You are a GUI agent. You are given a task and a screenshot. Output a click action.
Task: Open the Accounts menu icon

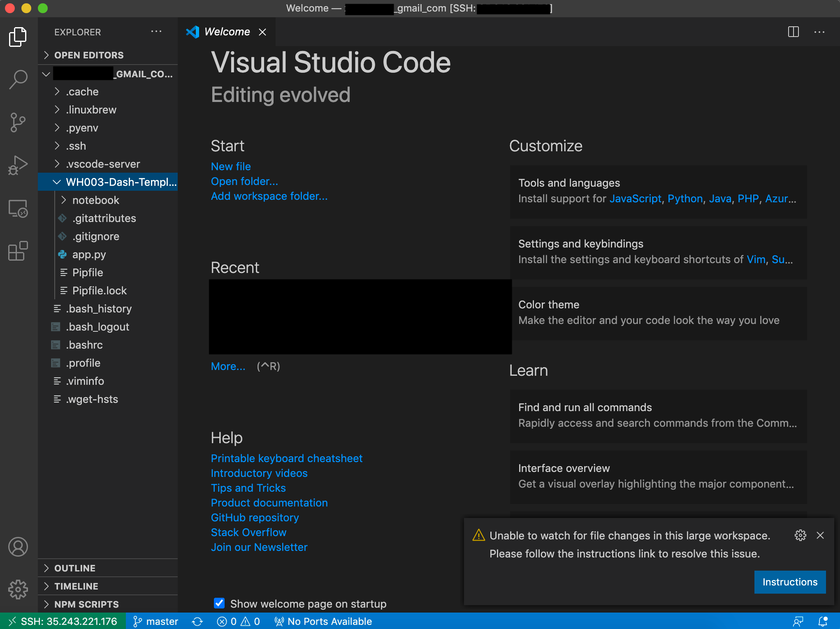click(x=18, y=547)
